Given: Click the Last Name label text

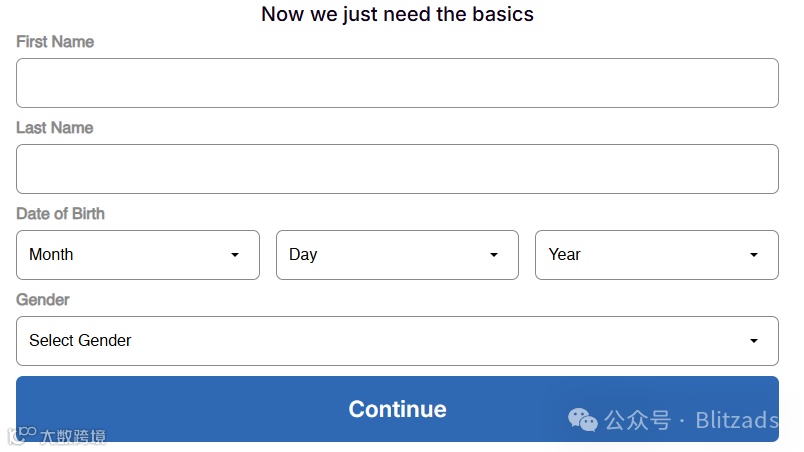Looking at the screenshot, I should click(54, 128).
